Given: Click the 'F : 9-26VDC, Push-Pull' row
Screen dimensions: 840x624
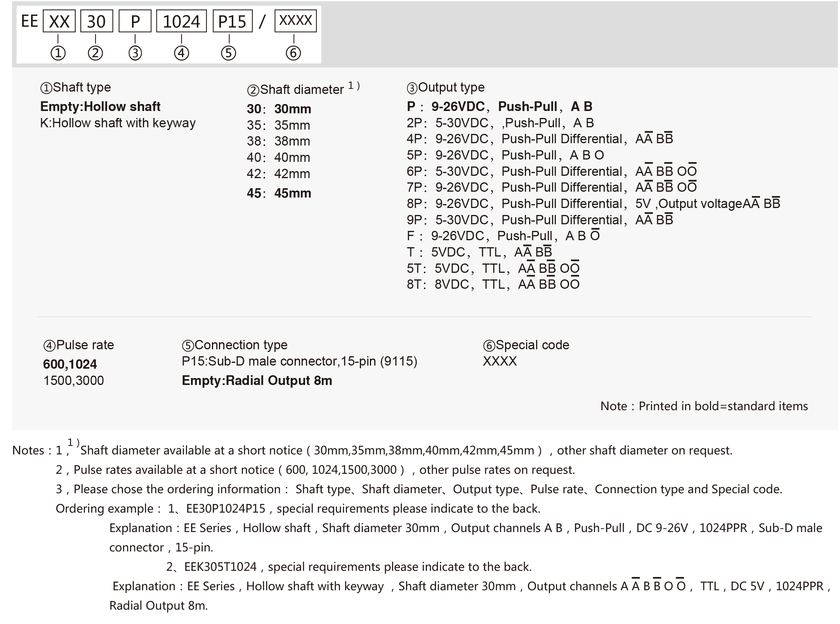Looking at the screenshot, I should [x=503, y=235].
